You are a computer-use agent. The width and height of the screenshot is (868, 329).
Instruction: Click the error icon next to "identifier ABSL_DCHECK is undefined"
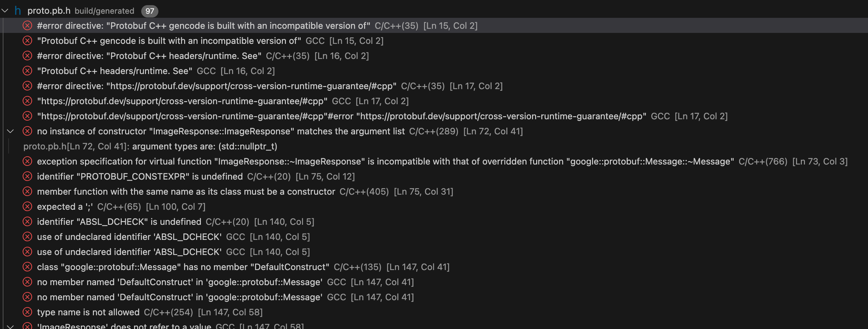(27, 221)
